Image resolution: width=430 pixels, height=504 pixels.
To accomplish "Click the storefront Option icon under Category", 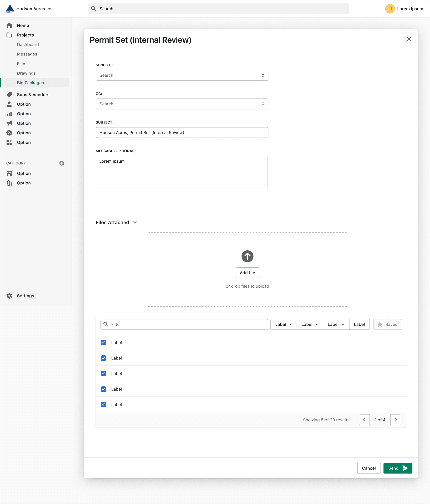I will pyautogui.click(x=9, y=173).
